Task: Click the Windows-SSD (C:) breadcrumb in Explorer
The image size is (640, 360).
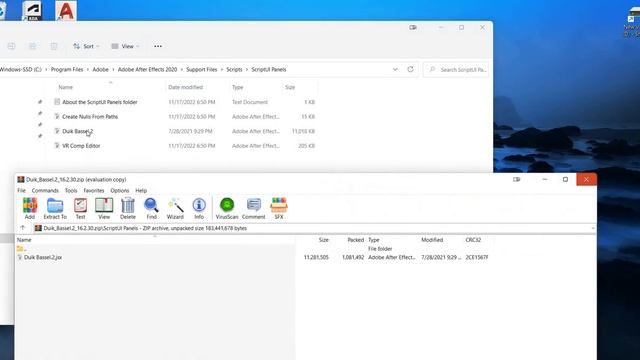Action: tap(20, 70)
